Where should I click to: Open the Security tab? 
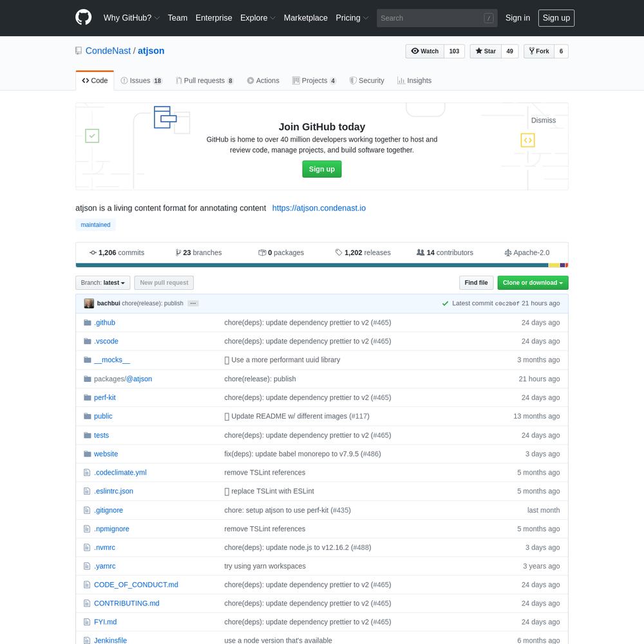pyautogui.click(x=367, y=80)
